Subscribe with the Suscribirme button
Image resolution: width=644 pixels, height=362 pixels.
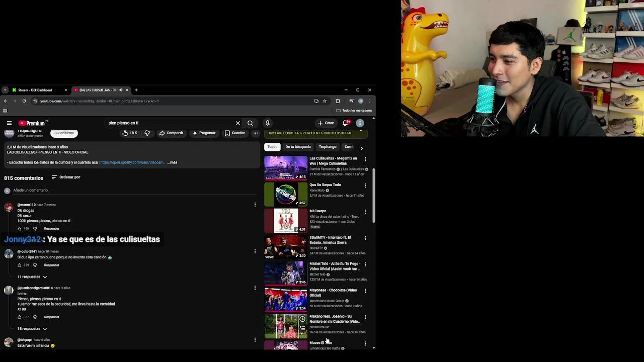click(x=64, y=133)
